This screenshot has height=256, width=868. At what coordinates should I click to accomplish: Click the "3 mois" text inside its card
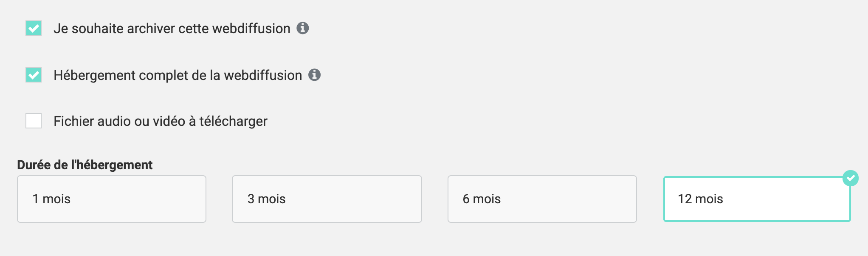[x=266, y=199]
